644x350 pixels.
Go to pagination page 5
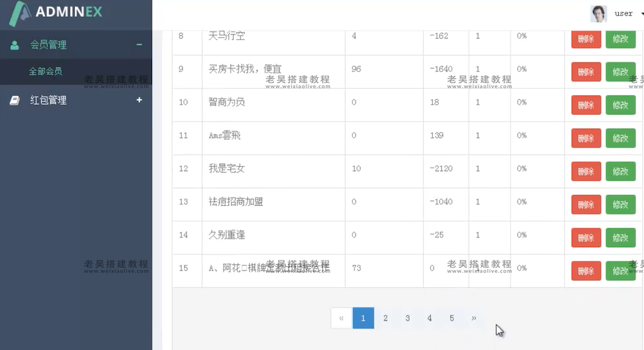pos(451,318)
